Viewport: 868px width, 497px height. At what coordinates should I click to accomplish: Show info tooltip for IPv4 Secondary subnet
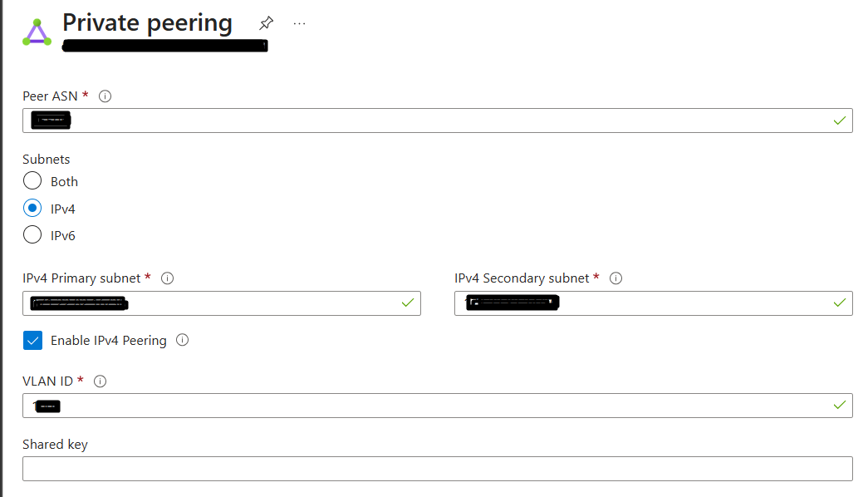click(x=615, y=278)
